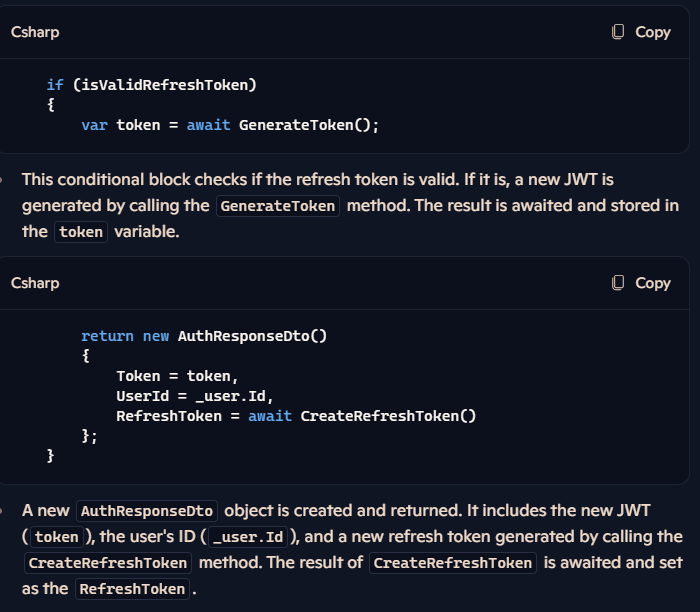Click the CreateRefreshToken chip before 'is awaited'

point(453,563)
